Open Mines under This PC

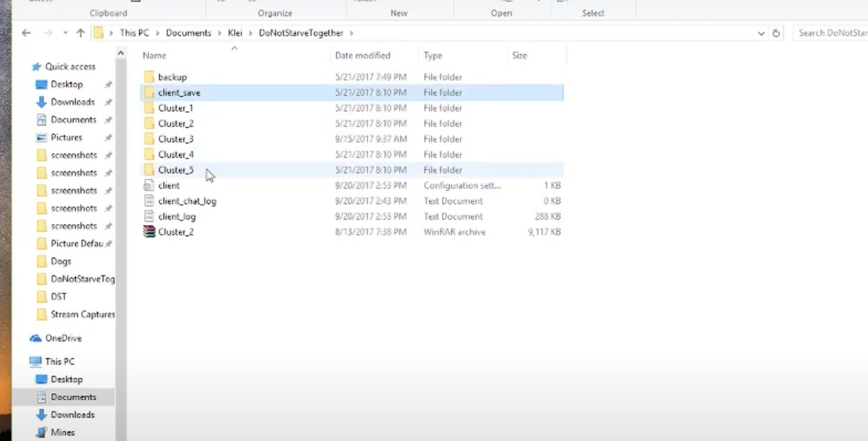click(x=63, y=432)
